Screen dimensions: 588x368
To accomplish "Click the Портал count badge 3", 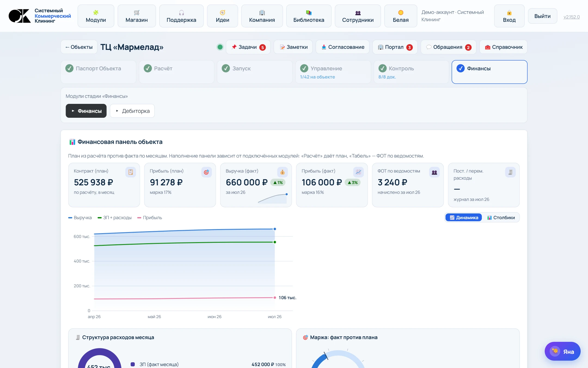I will [409, 47].
